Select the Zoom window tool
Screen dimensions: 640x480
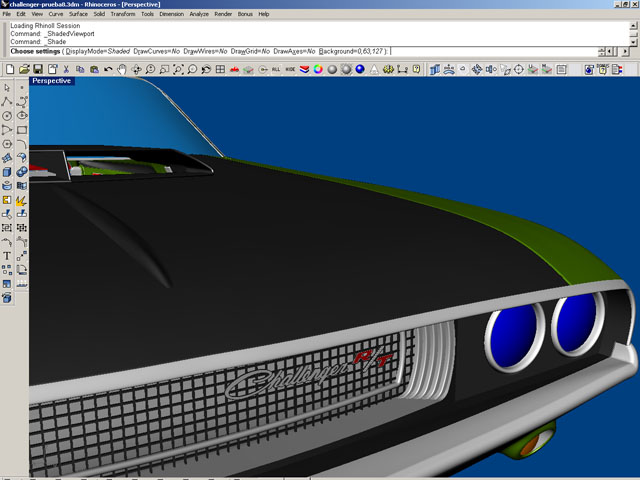click(164, 69)
